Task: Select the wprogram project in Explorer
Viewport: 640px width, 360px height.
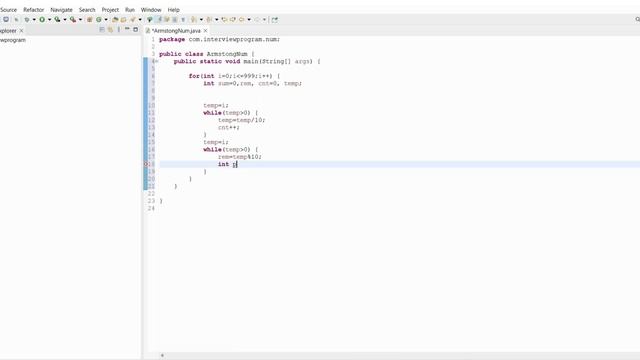Action: pos(13,40)
